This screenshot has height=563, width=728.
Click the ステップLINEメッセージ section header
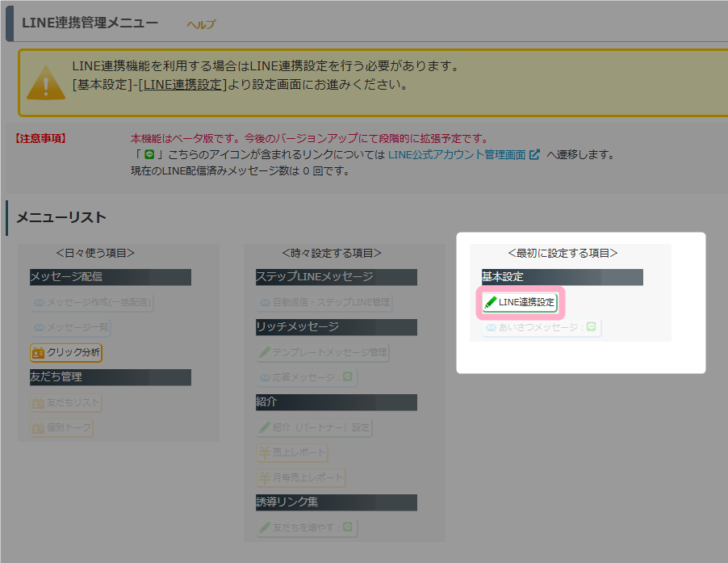(337, 277)
